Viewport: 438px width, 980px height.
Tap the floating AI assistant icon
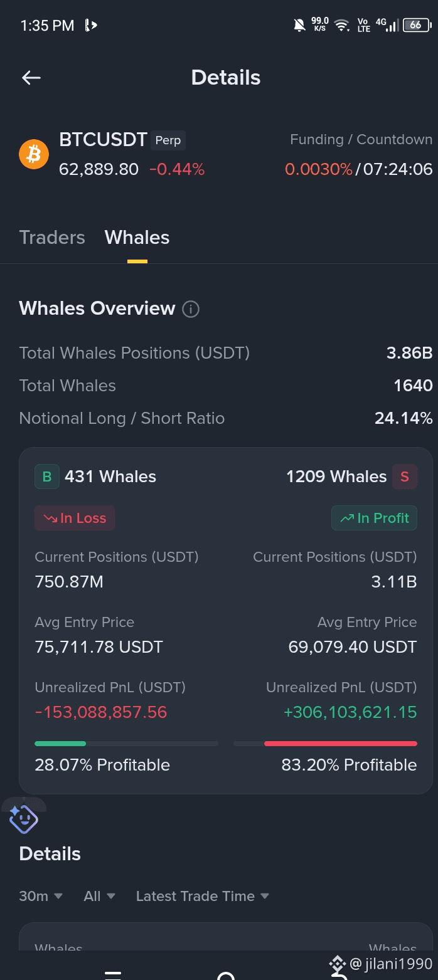click(x=24, y=819)
